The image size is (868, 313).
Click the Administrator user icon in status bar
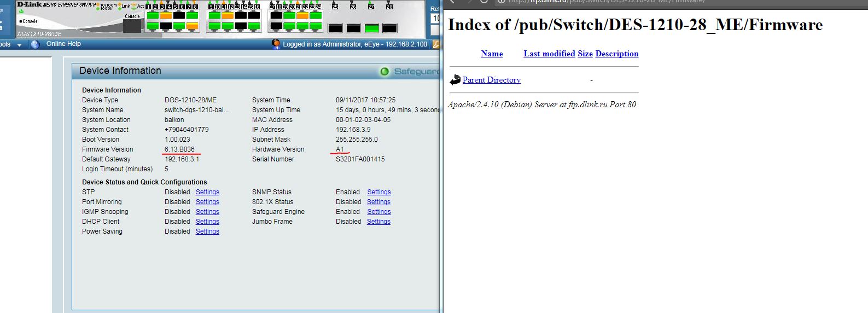click(276, 44)
